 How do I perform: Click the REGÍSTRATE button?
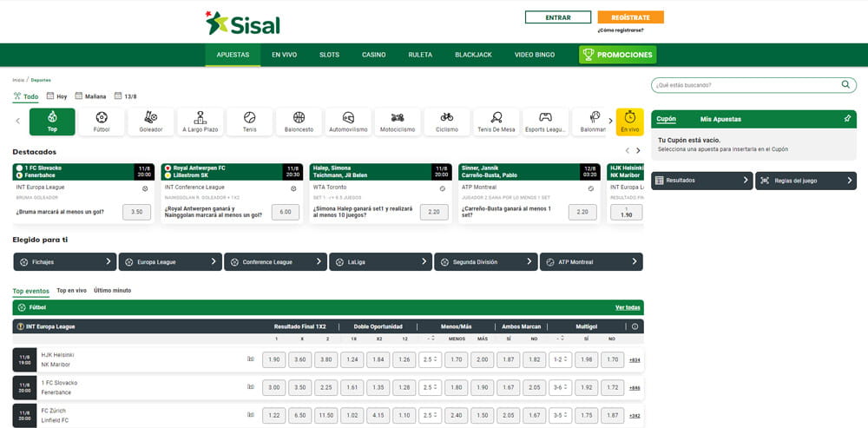630,17
